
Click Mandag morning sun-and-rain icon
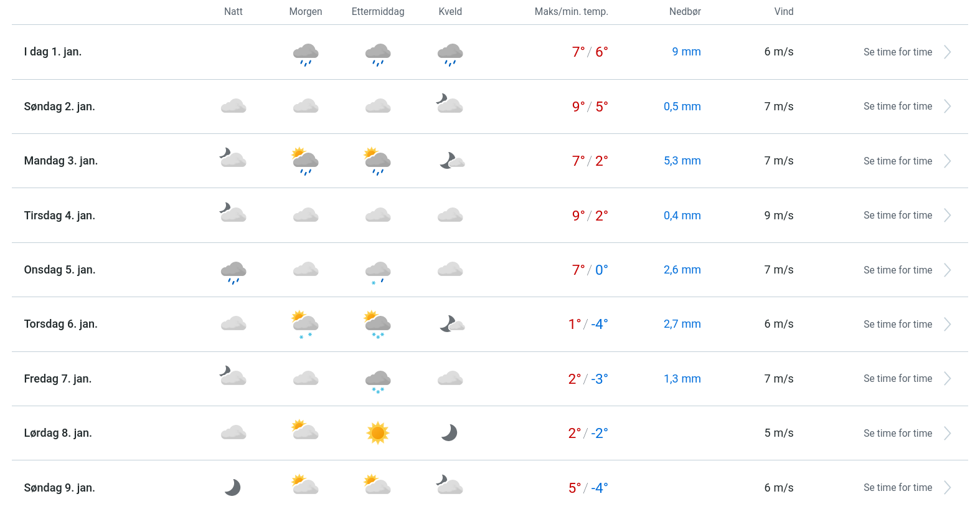(x=306, y=161)
